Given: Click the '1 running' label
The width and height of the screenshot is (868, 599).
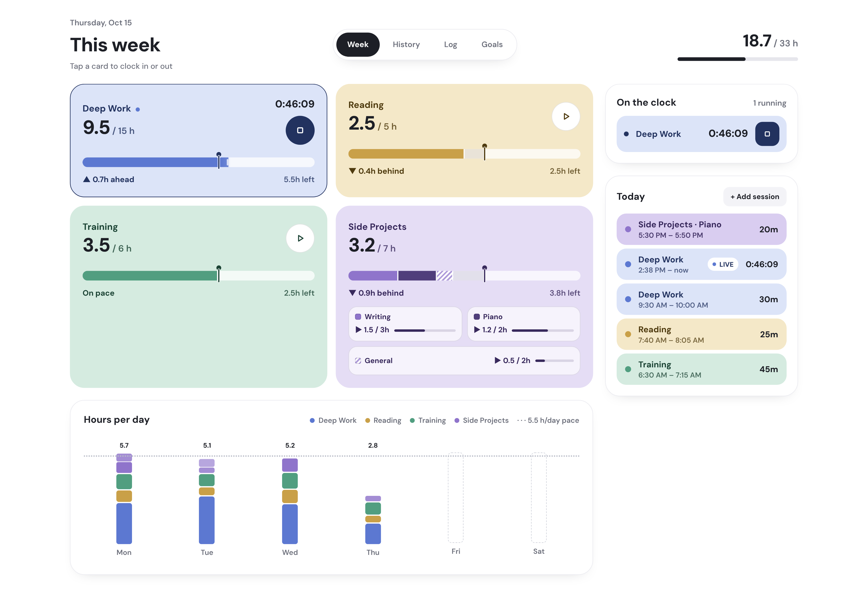Looking at the screenshot, I should pyautogui.click(x=769, y=103).
